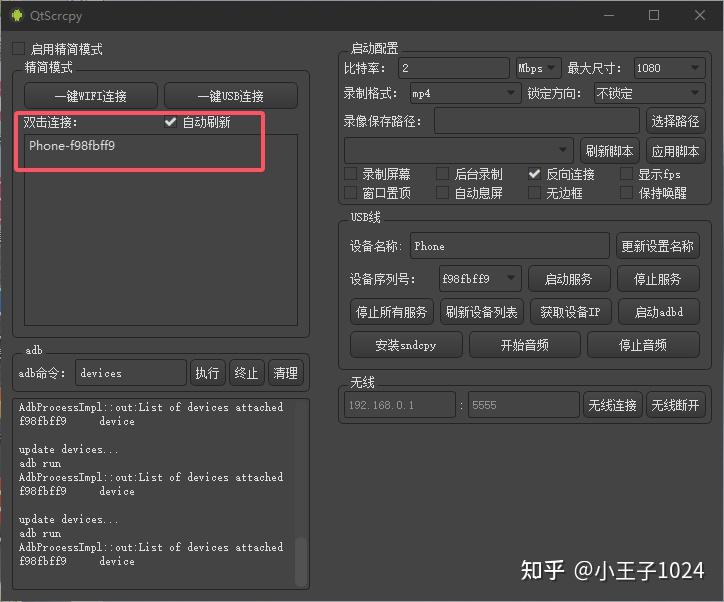Click the 一键WIFI连接 button
The image size is (724, 602).
90,96
